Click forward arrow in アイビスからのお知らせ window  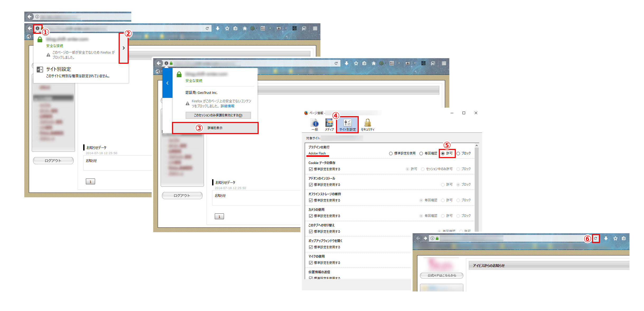point(425,238)
